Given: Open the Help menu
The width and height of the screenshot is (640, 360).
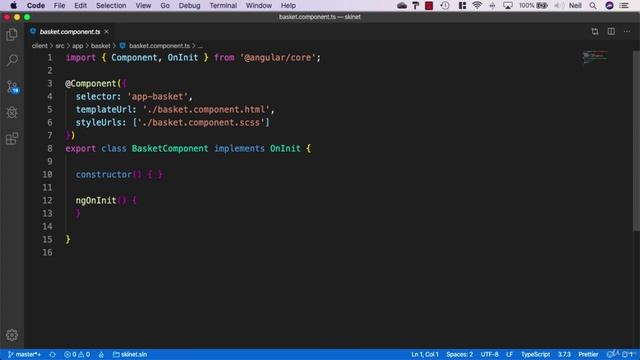Looking at the screenshot, I should [288, 5].
